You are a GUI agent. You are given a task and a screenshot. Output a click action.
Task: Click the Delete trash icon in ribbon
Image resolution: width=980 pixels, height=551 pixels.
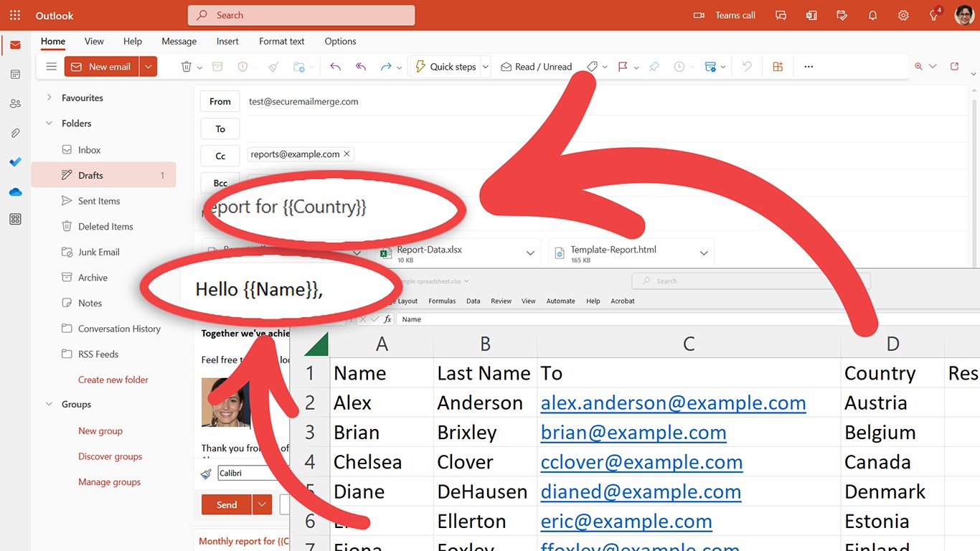[186, 67]
